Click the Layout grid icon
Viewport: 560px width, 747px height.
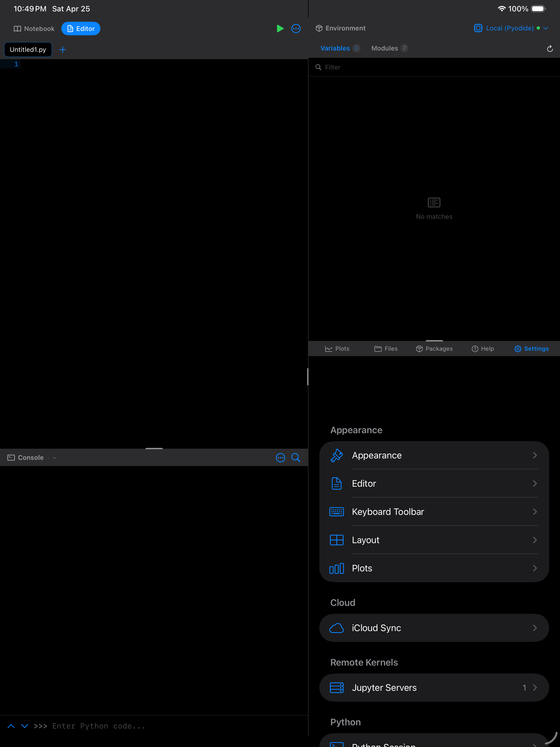336,540
